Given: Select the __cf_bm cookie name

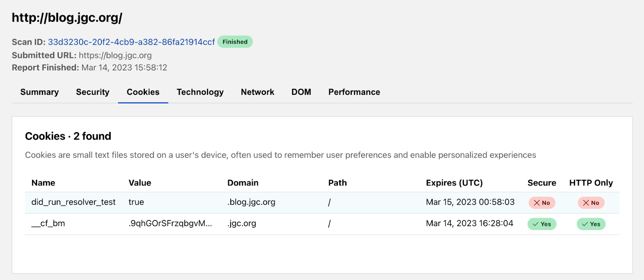Looking at the screenshot, I should (48, 224).
